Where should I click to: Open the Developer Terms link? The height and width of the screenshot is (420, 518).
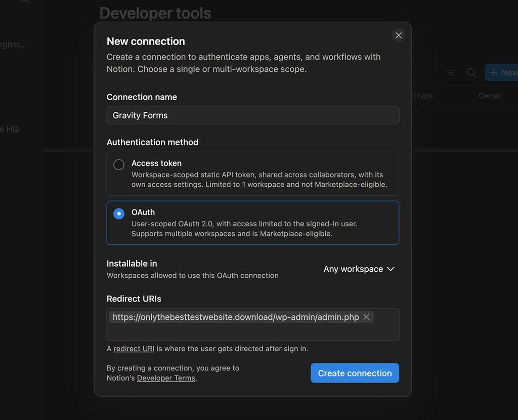coord(166,378)
